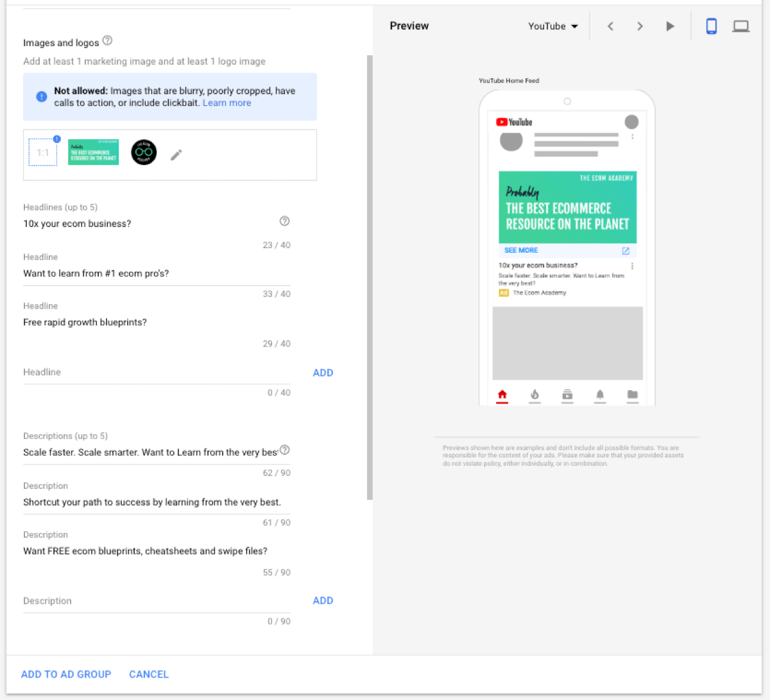The image size is (770, 700).
Task: Click help icon next to Images and logos
Action: tap(107, 41)
